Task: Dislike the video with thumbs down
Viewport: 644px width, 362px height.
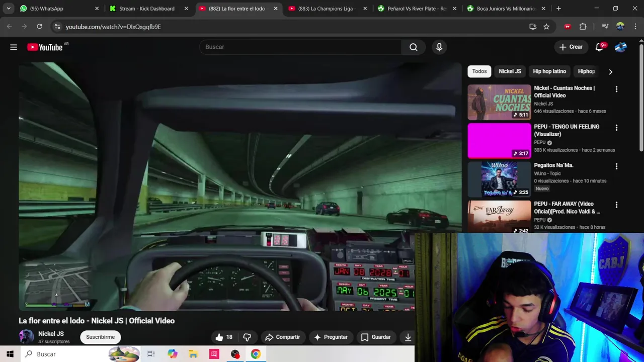Action: coord(247,337)
